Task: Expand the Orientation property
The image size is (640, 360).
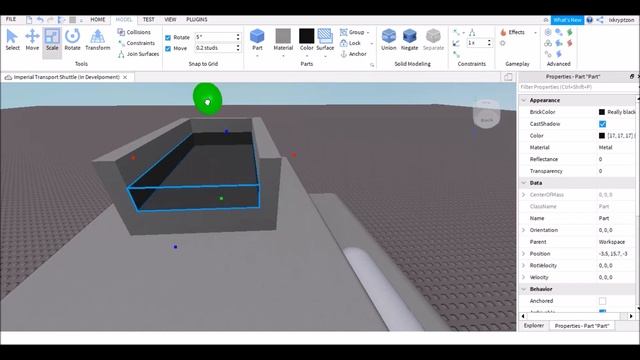Action: click(524, 230)
